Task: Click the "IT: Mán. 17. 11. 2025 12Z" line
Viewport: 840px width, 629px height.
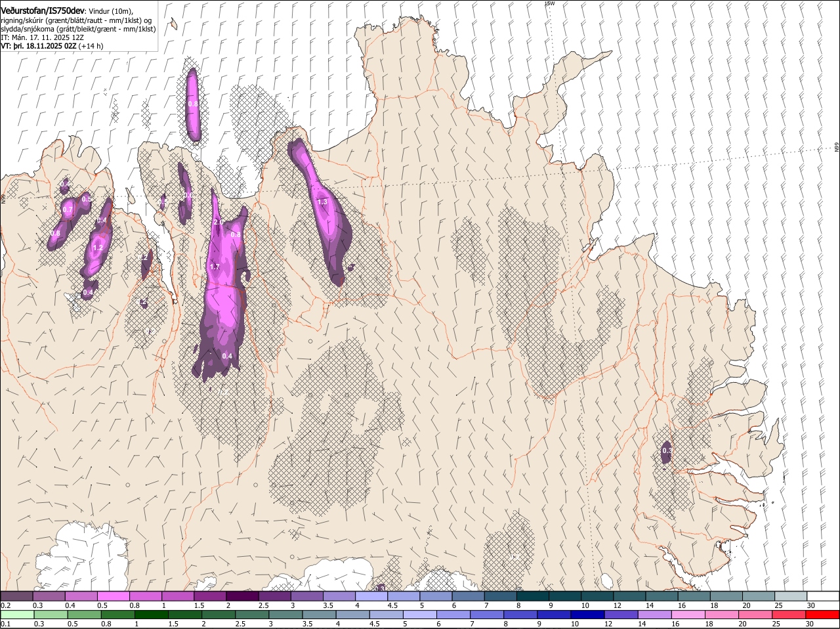Action: click(42, 38)
